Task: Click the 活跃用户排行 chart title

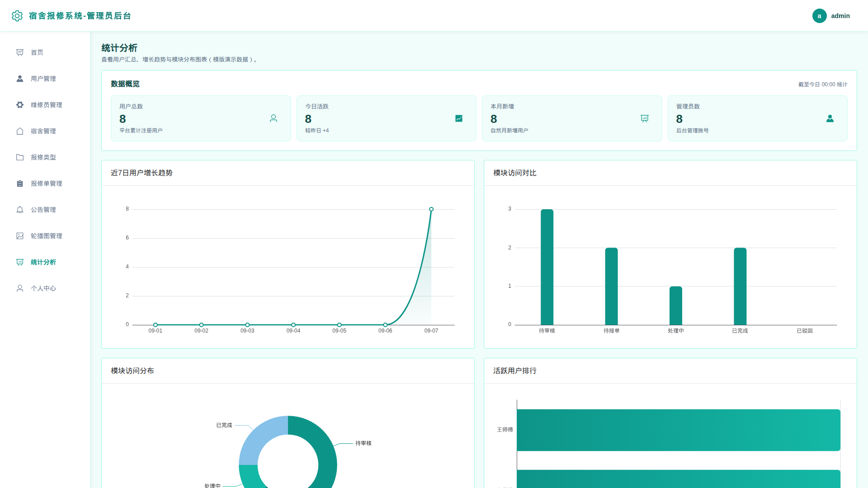Action: [515, 371]
